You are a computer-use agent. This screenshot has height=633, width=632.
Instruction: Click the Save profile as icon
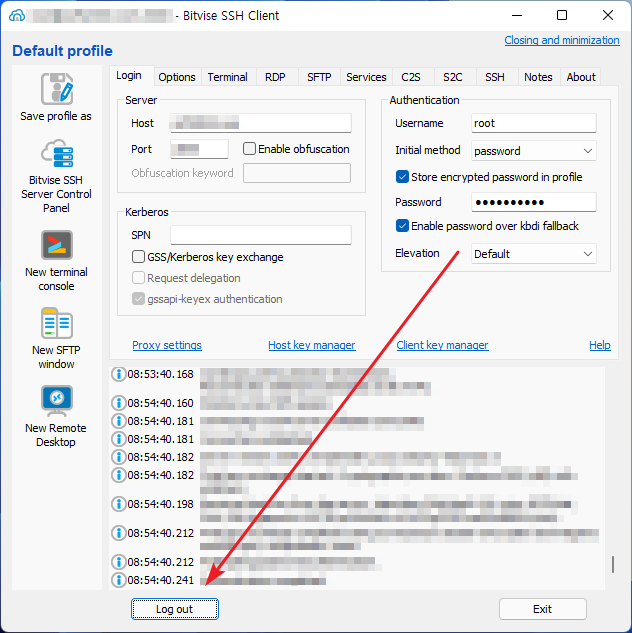pyautogui.click(x=57, y=89)
